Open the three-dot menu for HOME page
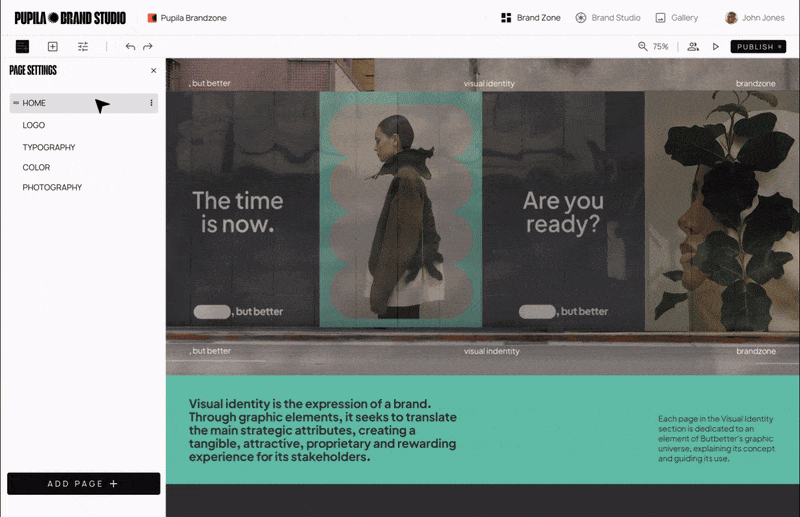This screenshot has height=517, width=800. pos(152,103)
